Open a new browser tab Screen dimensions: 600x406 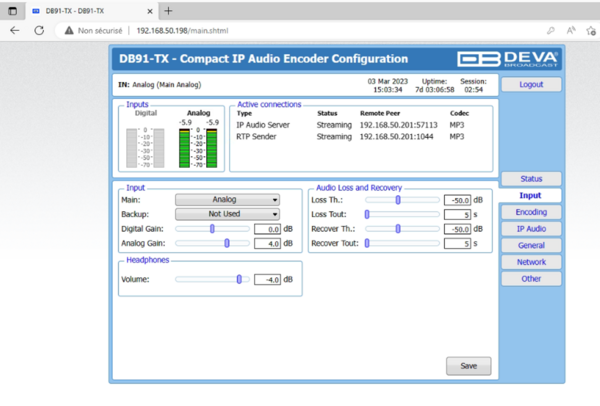point(168,11)
